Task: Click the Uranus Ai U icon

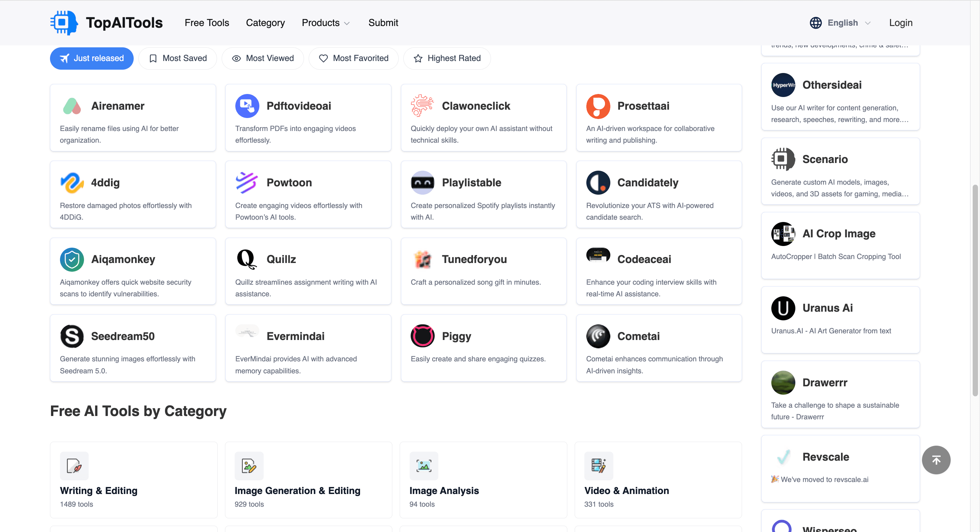Action: [x=783, y=308]
